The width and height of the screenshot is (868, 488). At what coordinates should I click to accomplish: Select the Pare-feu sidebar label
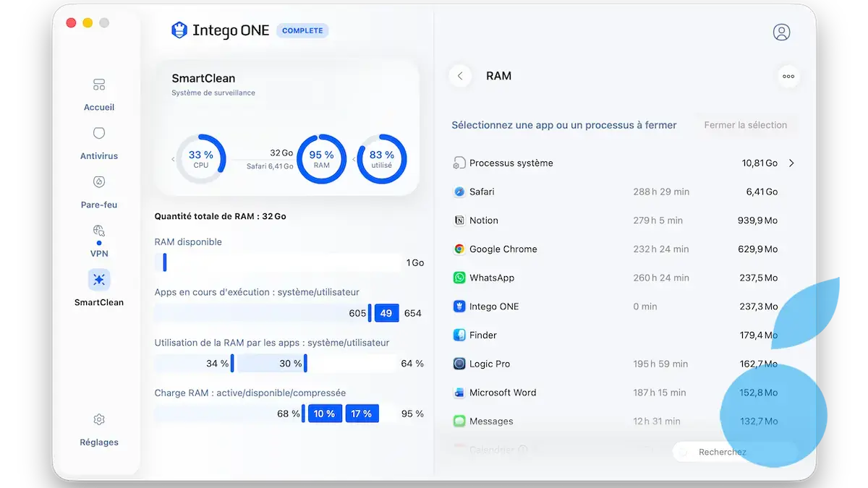click(x=99, y=205)
